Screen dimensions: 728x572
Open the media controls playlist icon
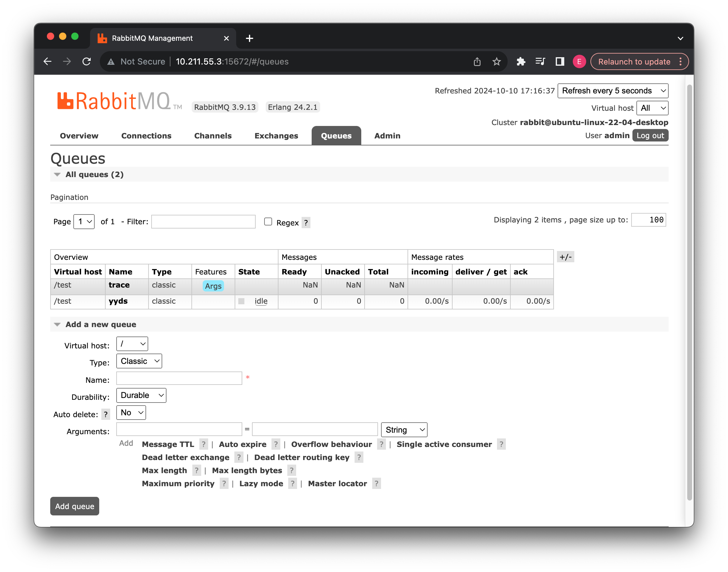540,62
